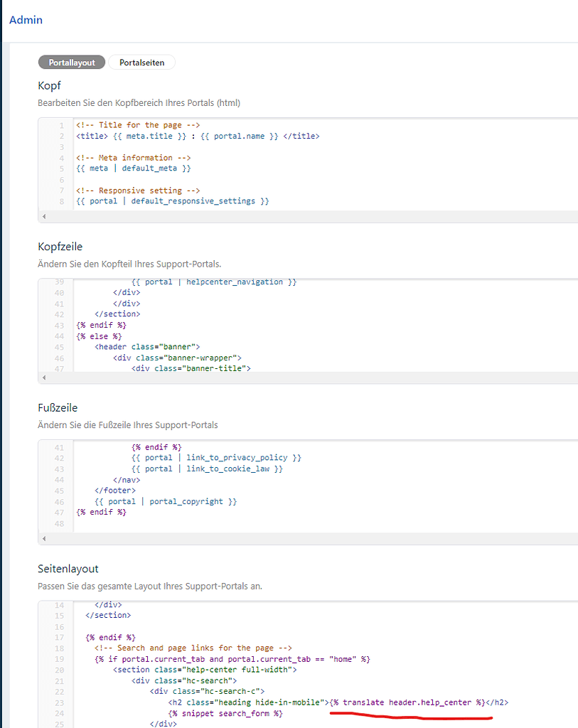Select the active Portallayout tab
Image resolution: width=578 pixels, height=728 pixels.
coord(71,62)
